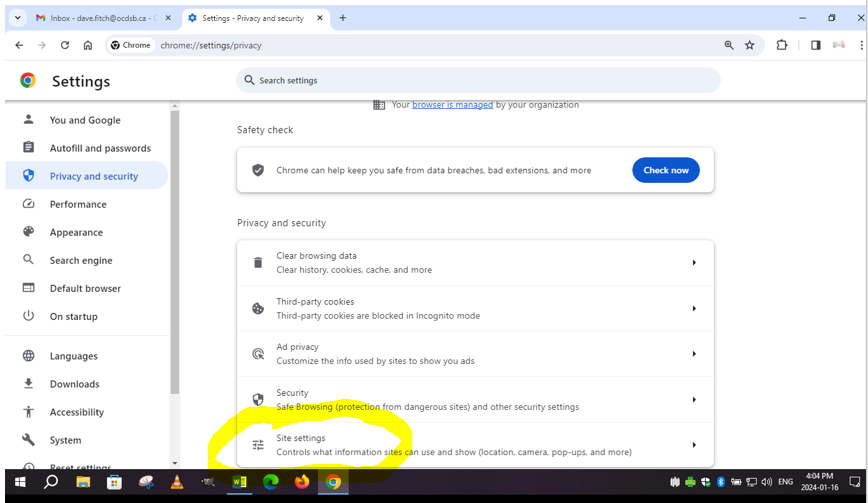The image size is (868, 503).
Task: Open Accessibility settings
Action: click(86, 412)
